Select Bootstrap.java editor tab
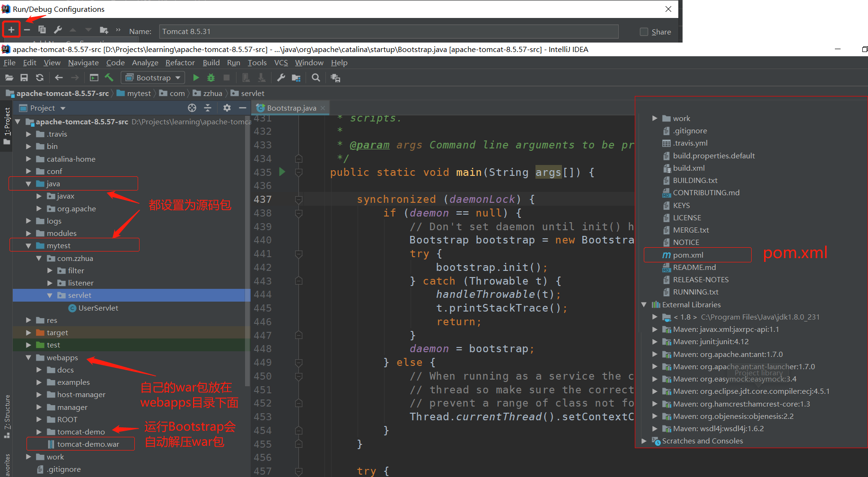The height and width of the screenshot is (477, 868). 291,108
